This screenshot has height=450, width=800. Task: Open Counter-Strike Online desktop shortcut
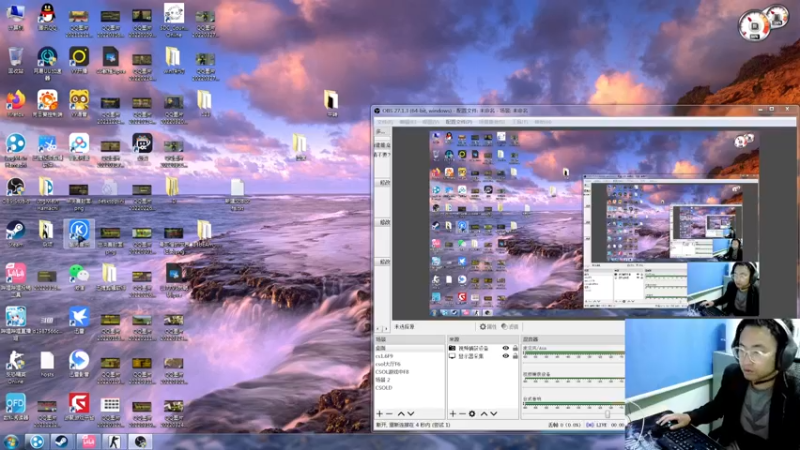point(15,367)
